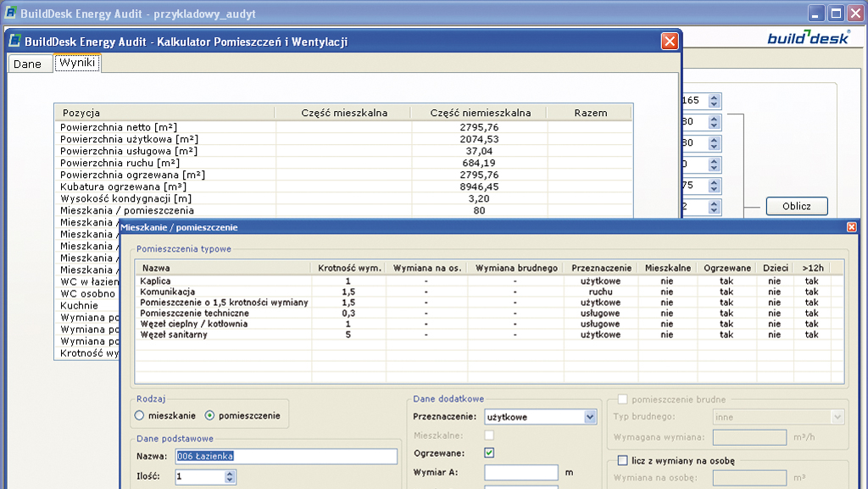Open the Wyniki tab

tap(77, 63)
